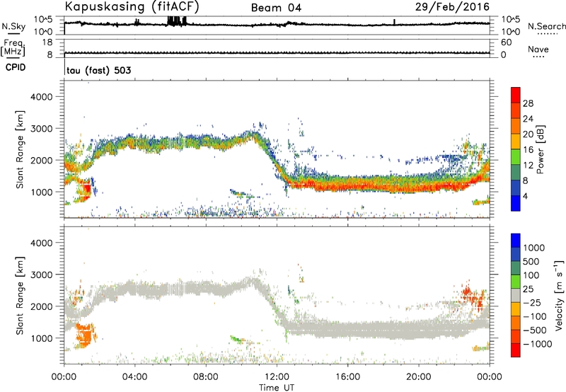Select the Slant Range [km] label of velocity panel

tap(20, 296)
